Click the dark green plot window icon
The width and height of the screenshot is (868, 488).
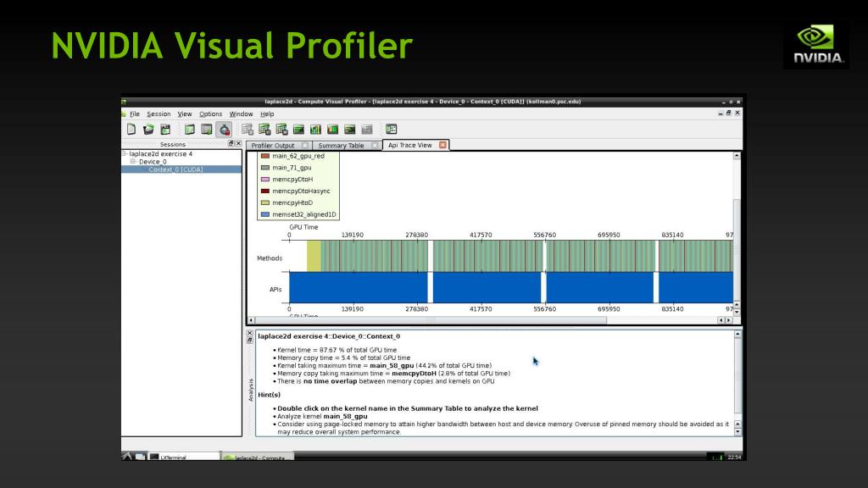pyautogui.click(x=299, y=129)
